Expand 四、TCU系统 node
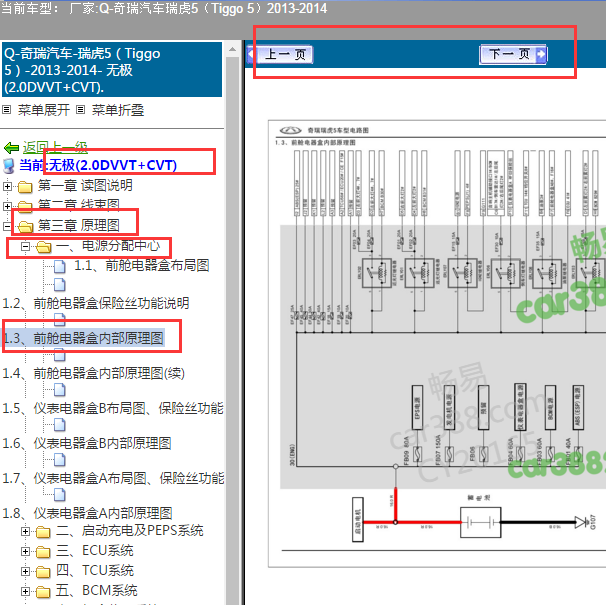Screen dimensions: 606x605 pyautogui.click(x=26, y=571)
